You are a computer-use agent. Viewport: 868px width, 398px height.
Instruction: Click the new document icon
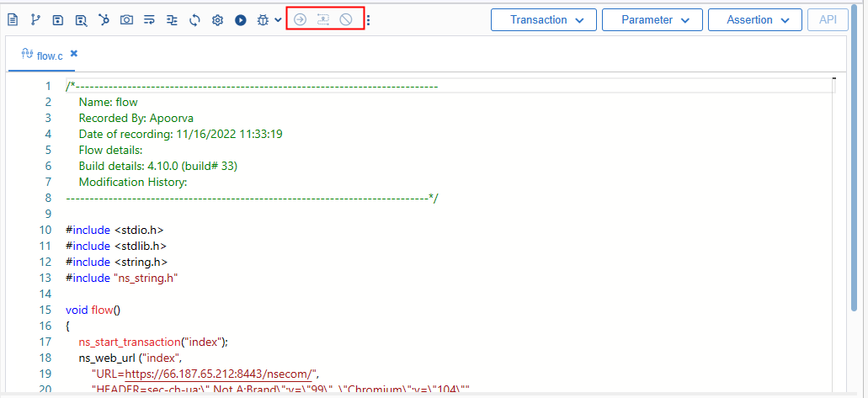[x=12, y=20]
